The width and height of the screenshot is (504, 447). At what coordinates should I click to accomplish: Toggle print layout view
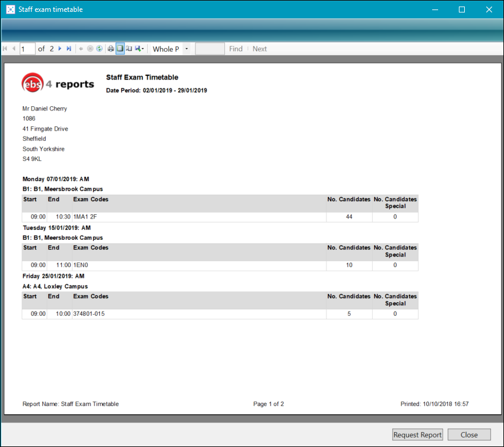(120, 49)
